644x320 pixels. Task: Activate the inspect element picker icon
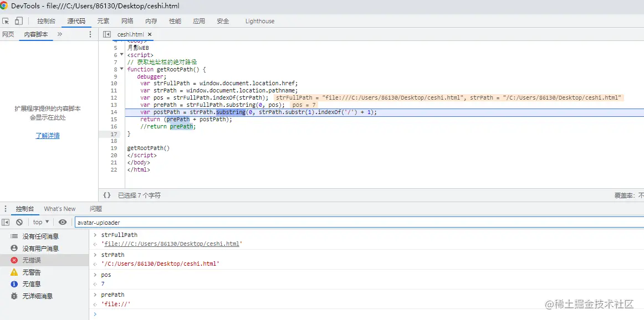click(x=6, y=21)
